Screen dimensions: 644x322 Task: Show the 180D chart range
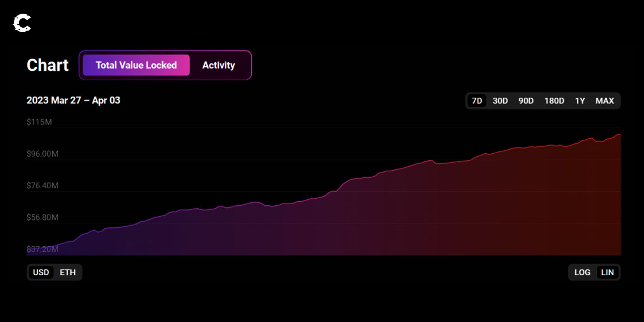point(554,101)
